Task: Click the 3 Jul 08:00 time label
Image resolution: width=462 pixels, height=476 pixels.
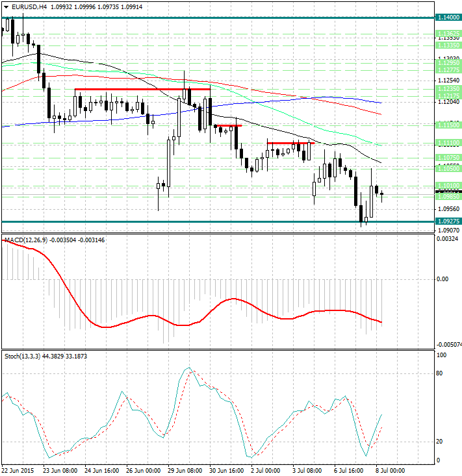Action: coord(307,471)
